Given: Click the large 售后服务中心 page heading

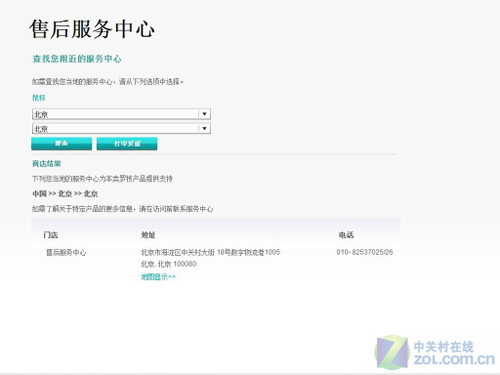Looking at the screenshot, I should click(x=92, y=29).
